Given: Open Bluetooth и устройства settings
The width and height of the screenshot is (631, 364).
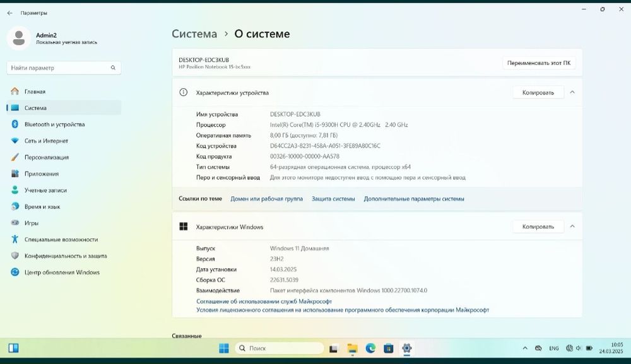Looking at the screenshot, I should tap(64, 124).
